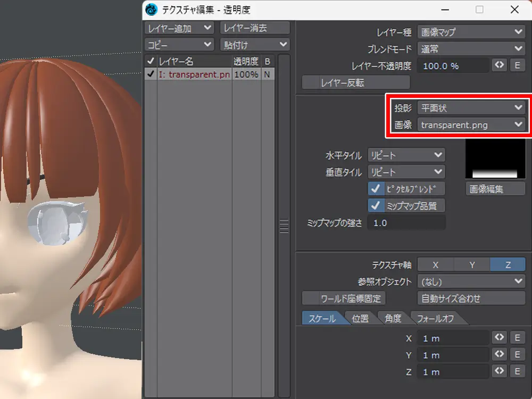
Task: Open the 水平タイル repeat dropdown
Action: (x=406, y=155)
